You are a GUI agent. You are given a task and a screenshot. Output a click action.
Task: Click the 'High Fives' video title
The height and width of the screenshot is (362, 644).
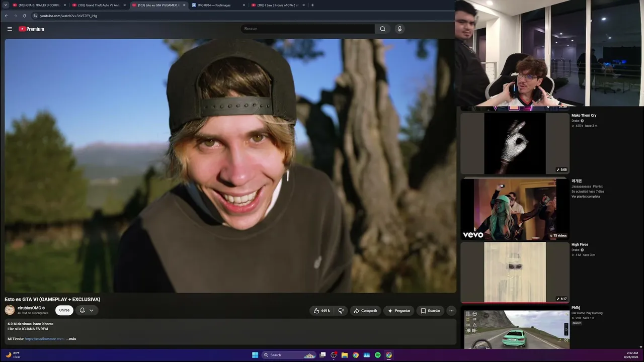tap(580, 245)
